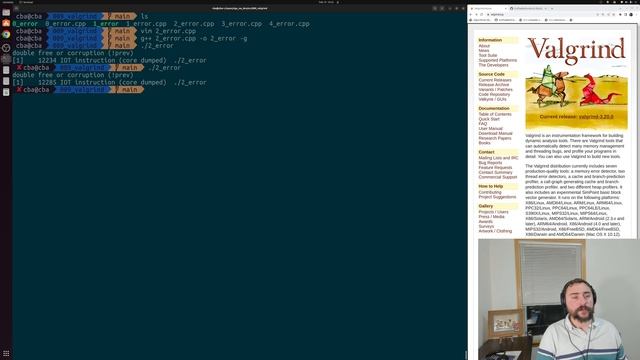Open Code Repository link
Screen dimensions: 640x360
[494, 95]
